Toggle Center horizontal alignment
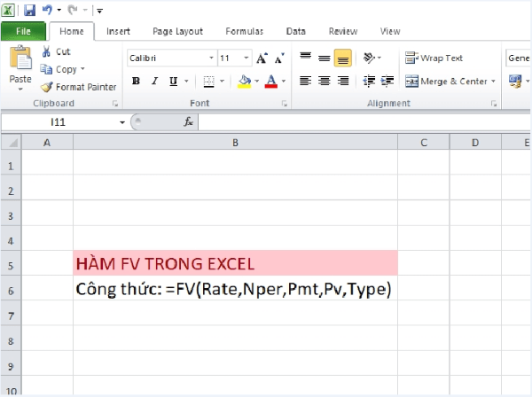 325,81
